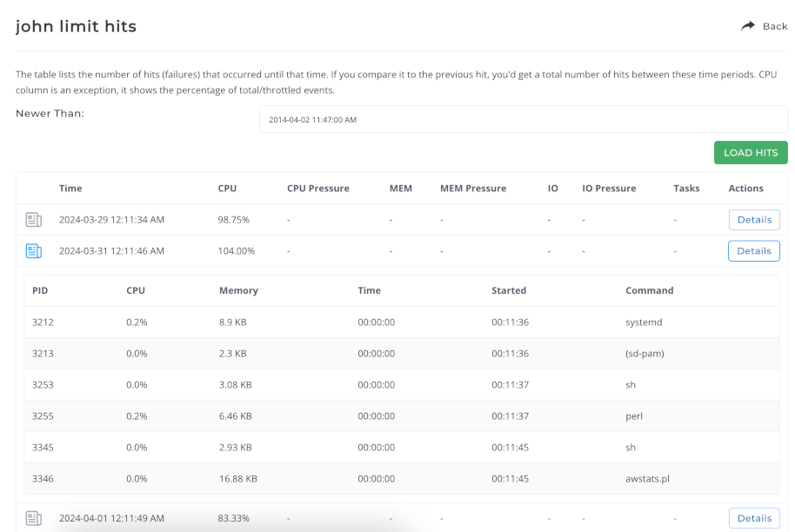Open Details for the 2024-03-31 hit
Screen dimensions: 795x532
click(753, 250)
